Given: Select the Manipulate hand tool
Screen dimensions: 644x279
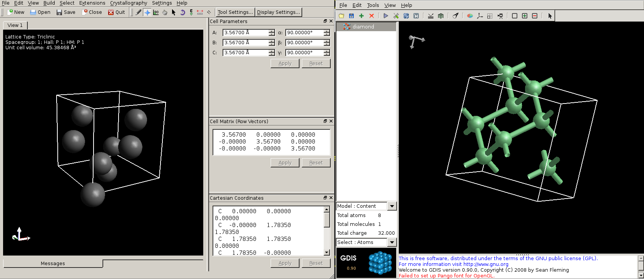Looking at the screenshot, I should pos(165,12).
